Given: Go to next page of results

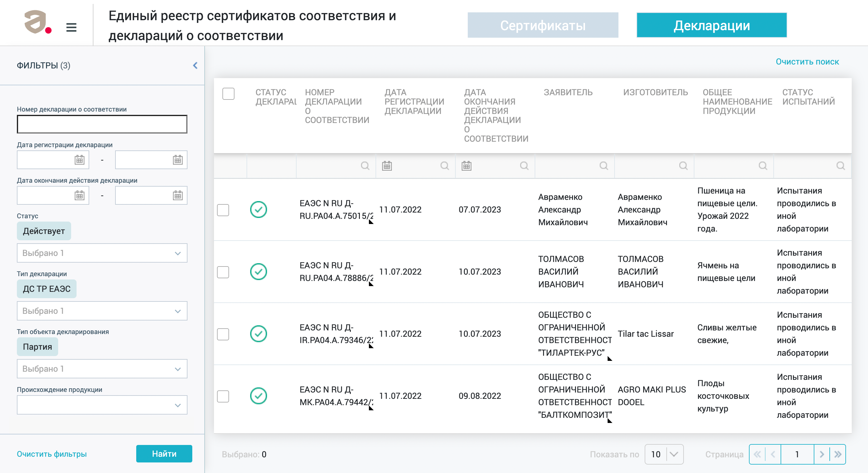Looking at the screenshot, I should (x=822, y=454).
